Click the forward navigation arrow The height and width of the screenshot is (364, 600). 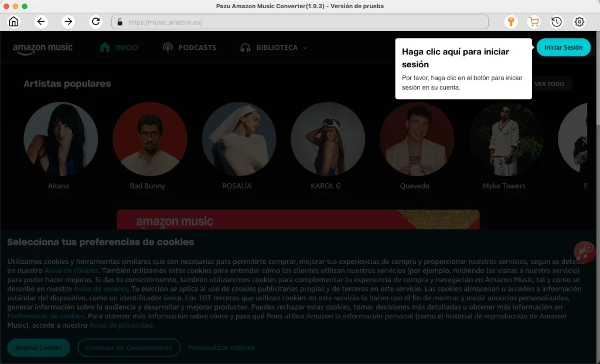click(68, 22)
